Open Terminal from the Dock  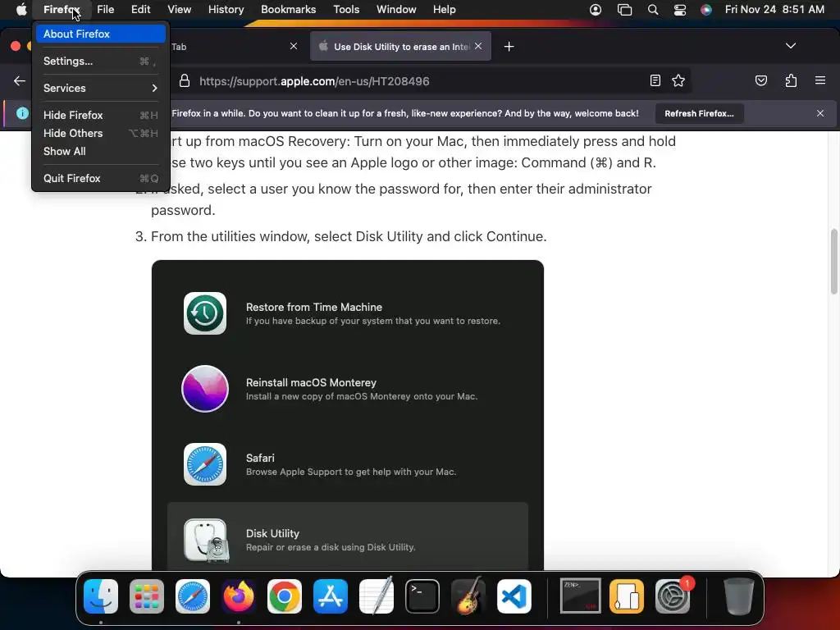coord(422,596)
